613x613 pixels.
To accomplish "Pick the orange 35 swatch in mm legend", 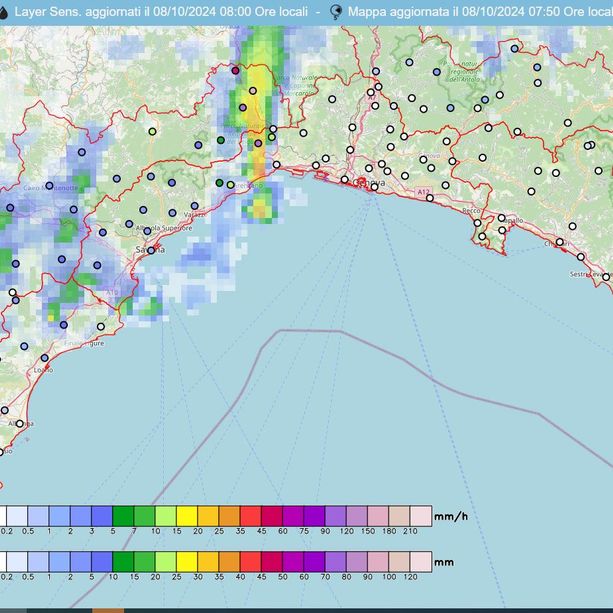I will (229, 562).
